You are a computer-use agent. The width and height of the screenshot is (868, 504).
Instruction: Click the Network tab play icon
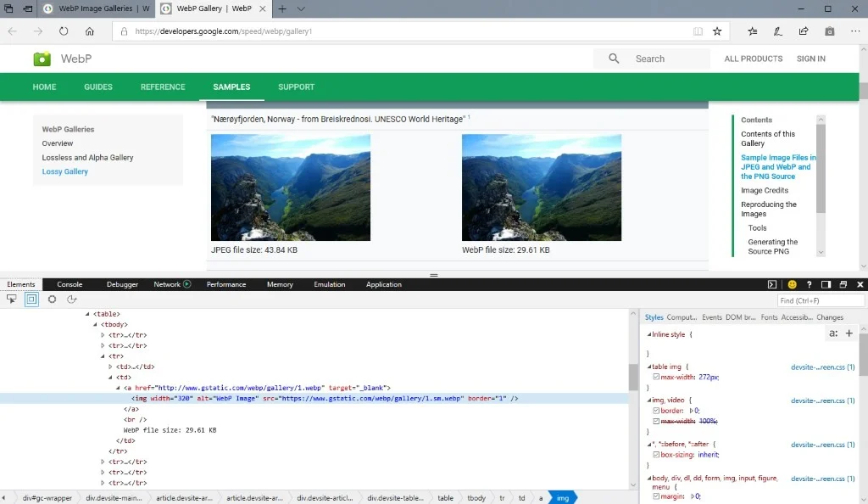(187, 284)
